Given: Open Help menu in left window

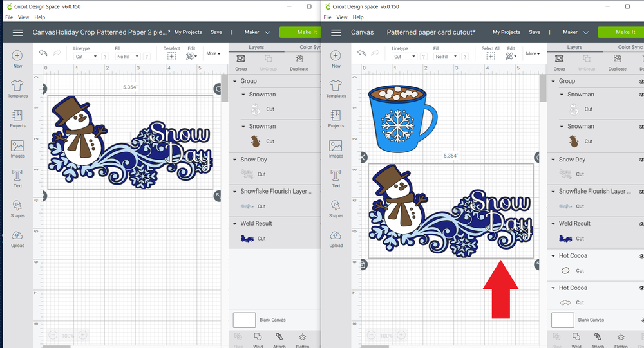Looking at the screenshot, I should coord(40,17).
